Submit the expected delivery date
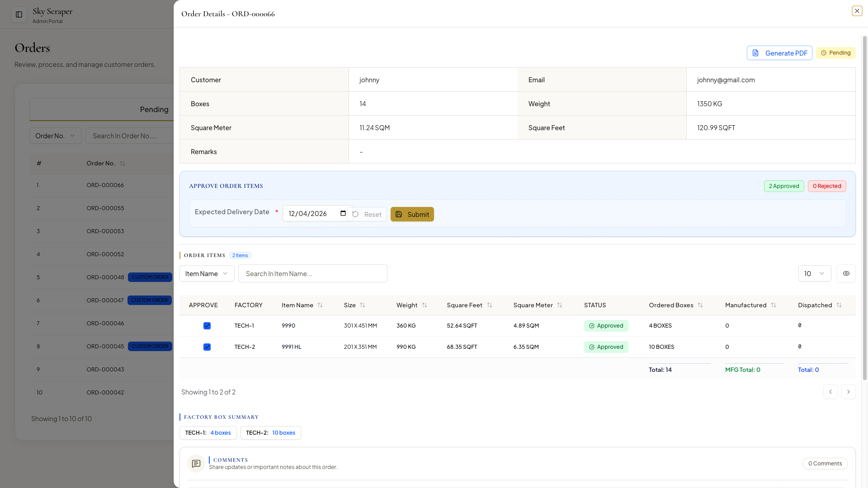Viewport: 868px width, 488px height. [412, 214]
